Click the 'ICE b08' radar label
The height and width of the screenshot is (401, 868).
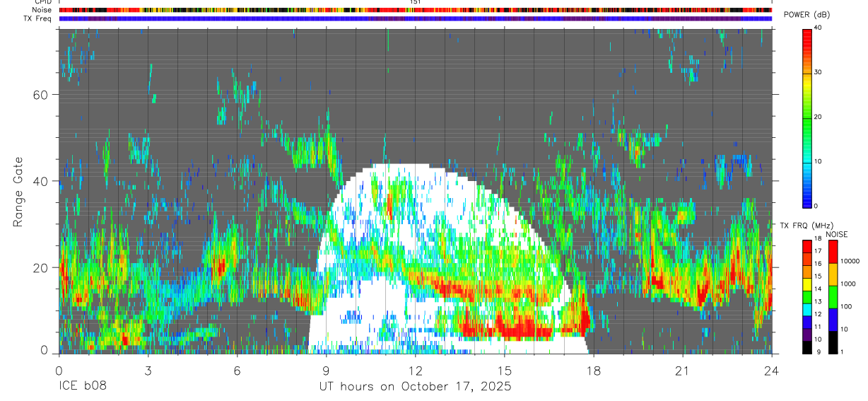click(x=83, y=387)
